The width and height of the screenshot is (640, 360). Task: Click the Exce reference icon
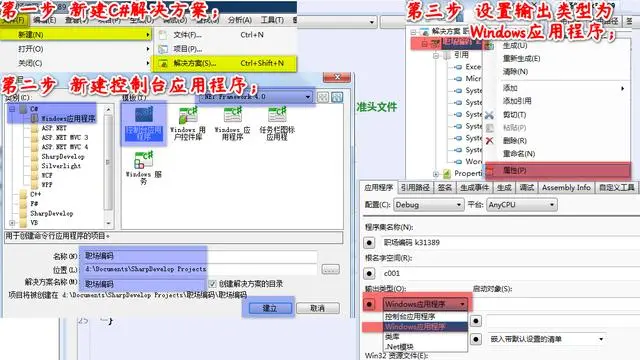[x=458, y=67]
